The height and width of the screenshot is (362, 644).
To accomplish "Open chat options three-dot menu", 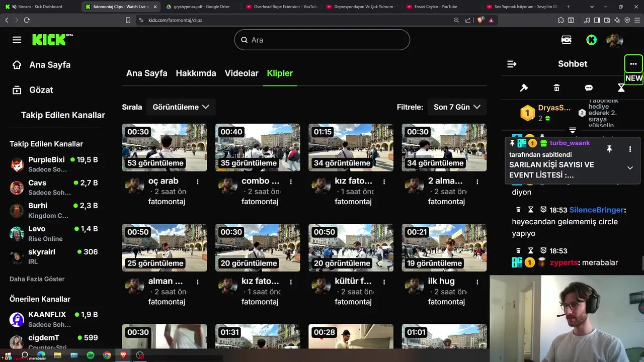I will pyautogui.click(x=633, y=64).
